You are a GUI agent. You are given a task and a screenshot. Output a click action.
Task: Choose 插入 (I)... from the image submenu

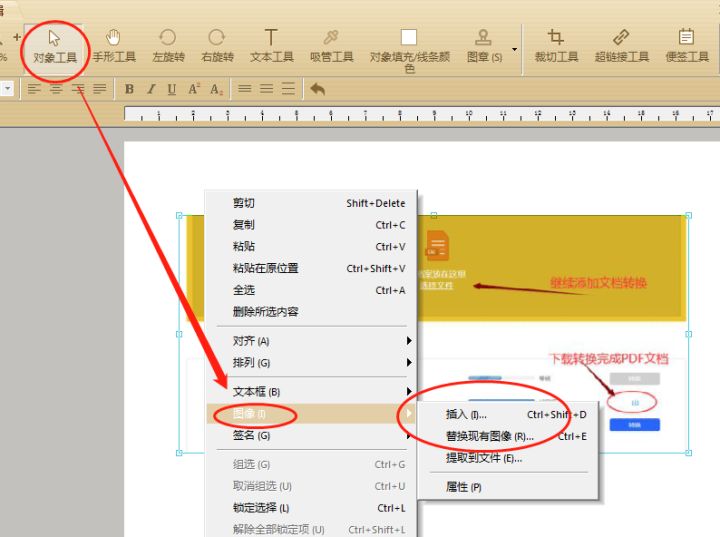466,414
